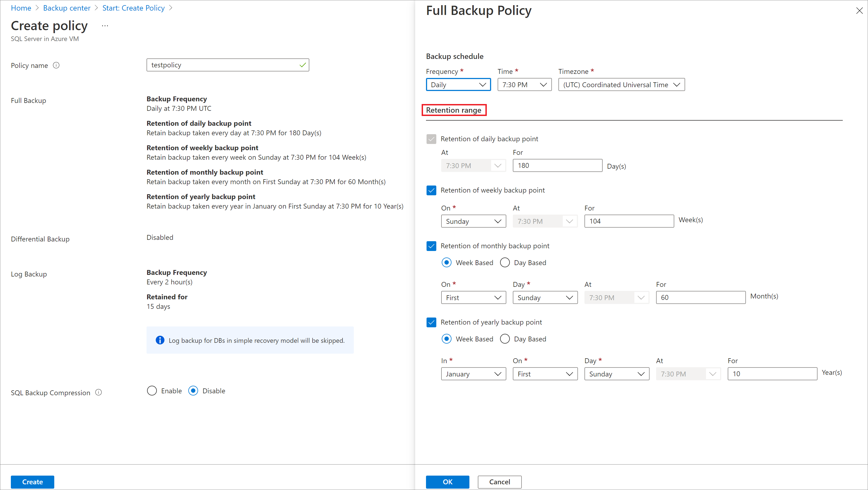Edit the daily retention days input field
868x490 pixels.
click(x=557, y=165)
